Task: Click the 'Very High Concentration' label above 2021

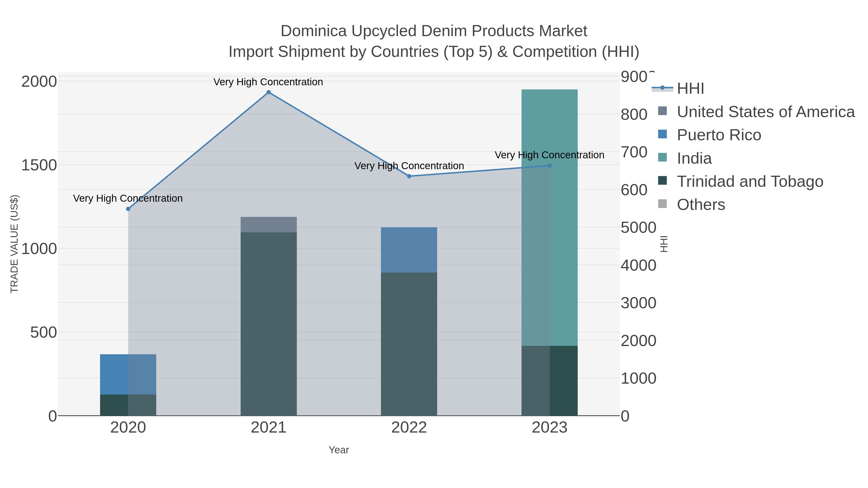Action: coord(268,82)
